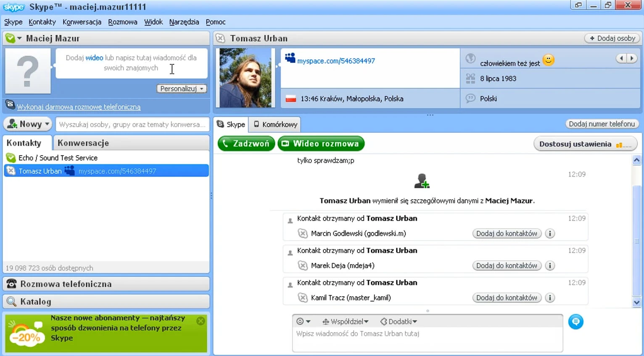Open the myspace.com/546384497 profile link
This screenshot has height=356, width=644.
(336, 61)
